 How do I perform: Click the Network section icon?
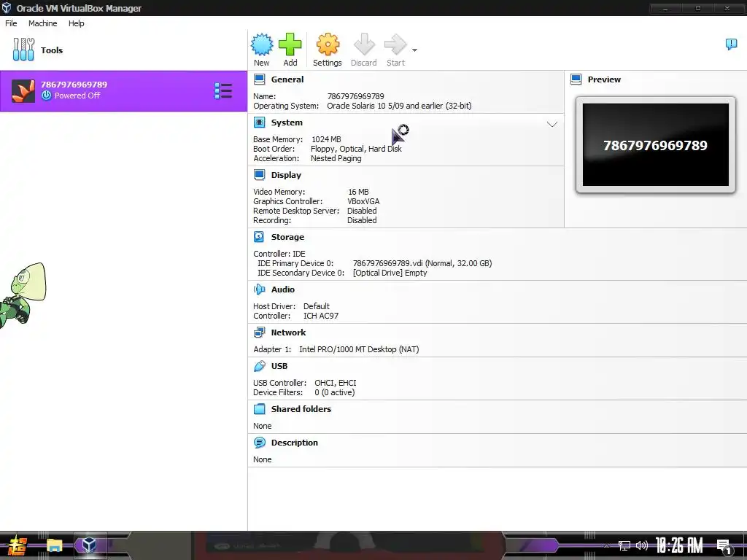pos(259,332)
